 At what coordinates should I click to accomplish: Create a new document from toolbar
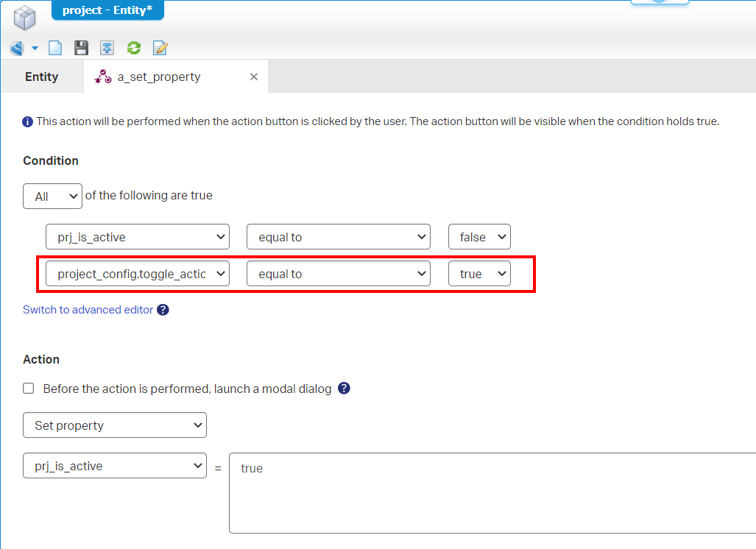[55, 48]
